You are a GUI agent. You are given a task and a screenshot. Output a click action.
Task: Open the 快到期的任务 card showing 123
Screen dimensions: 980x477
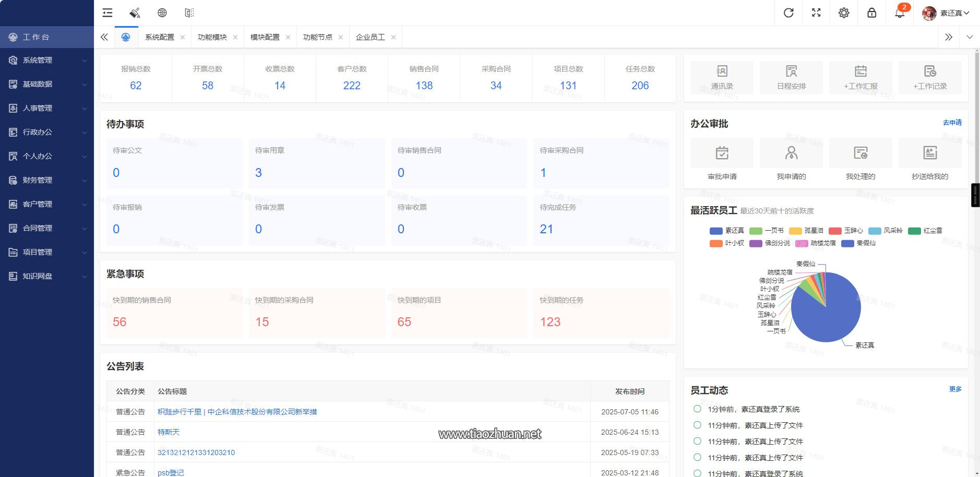(601, 313)
